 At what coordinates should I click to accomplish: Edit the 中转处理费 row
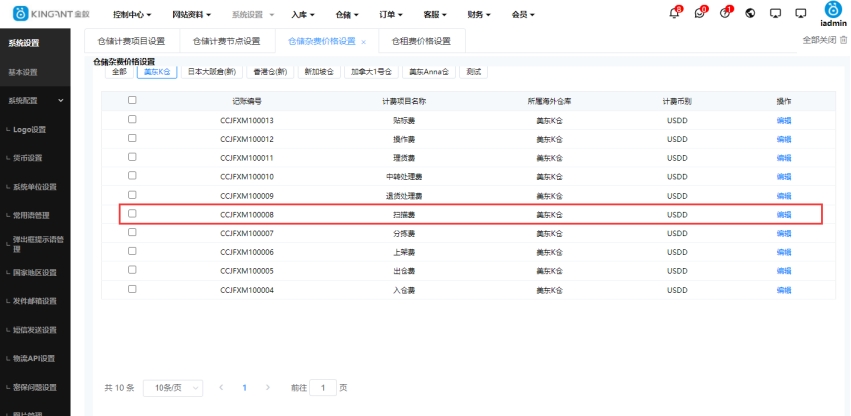tap(784, 177)
